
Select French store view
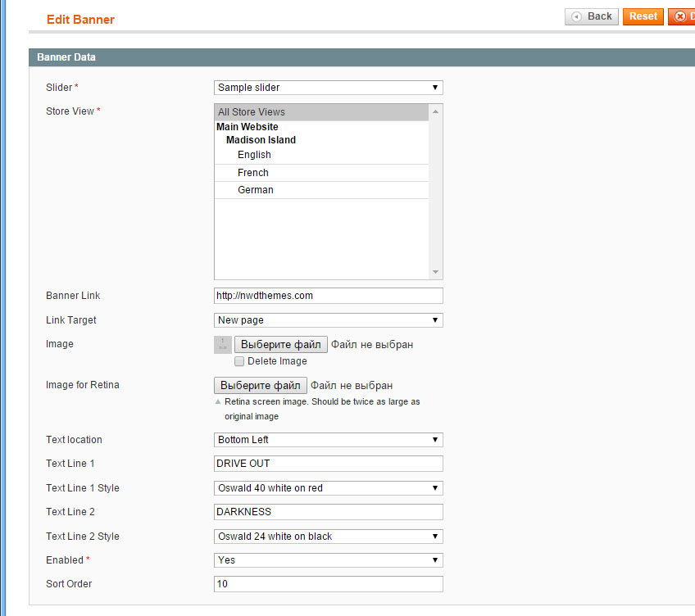click(x=321, y=173)
